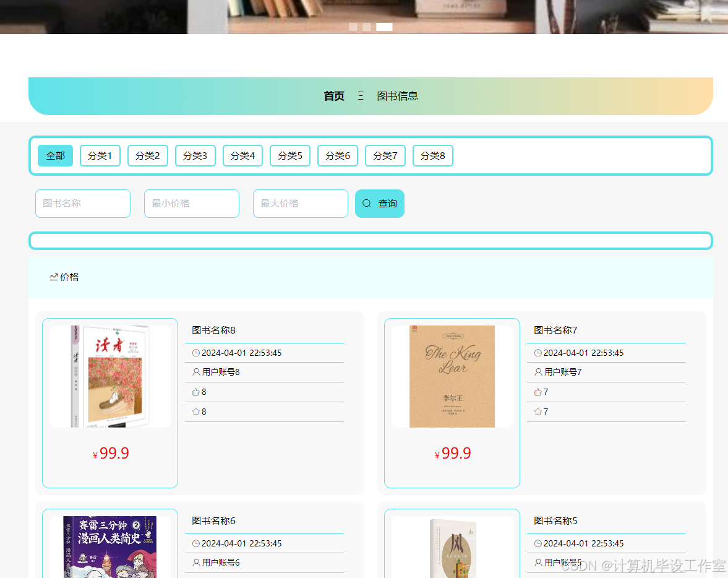Click the clock icon for 图书名称5

click(x=538, y=543)
